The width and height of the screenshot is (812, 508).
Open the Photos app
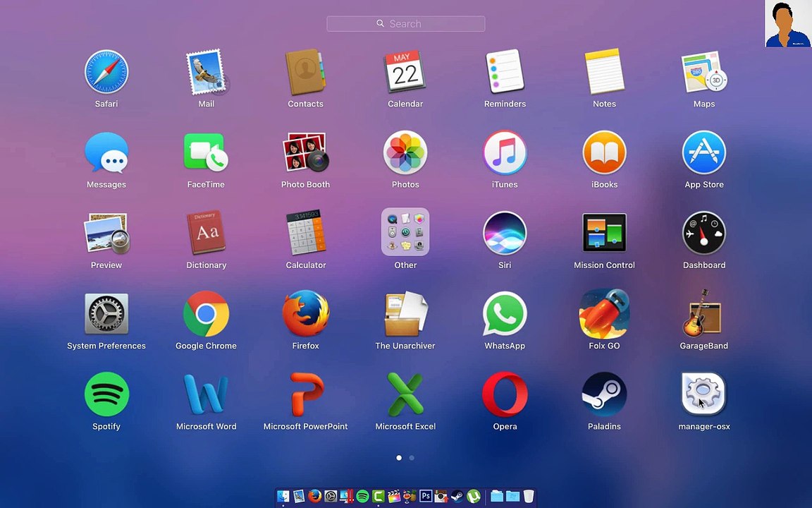(x=405, y=152)
